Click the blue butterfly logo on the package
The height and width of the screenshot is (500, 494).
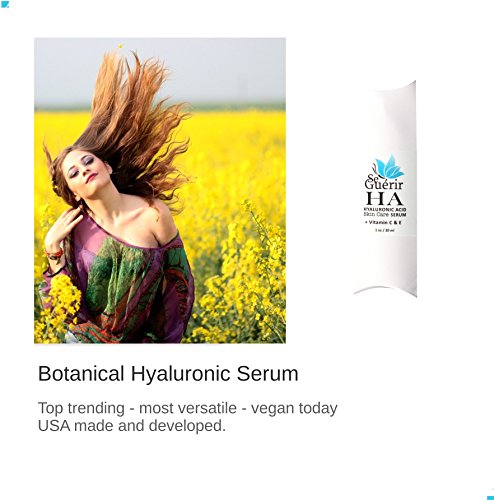[x=389, y=167]
